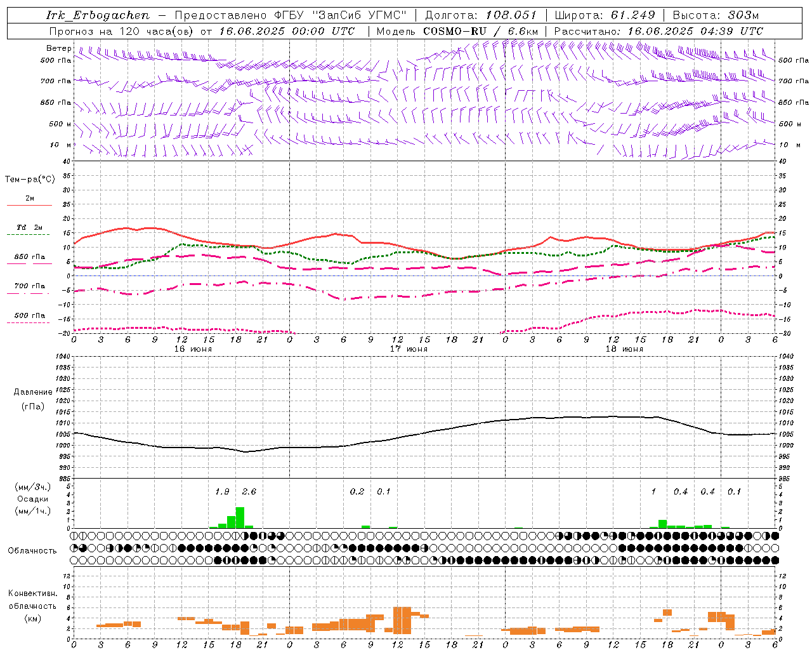Click the 1.9 precipitation total
The height and width of the screenshot is (650, 812).
pos(222,492)
